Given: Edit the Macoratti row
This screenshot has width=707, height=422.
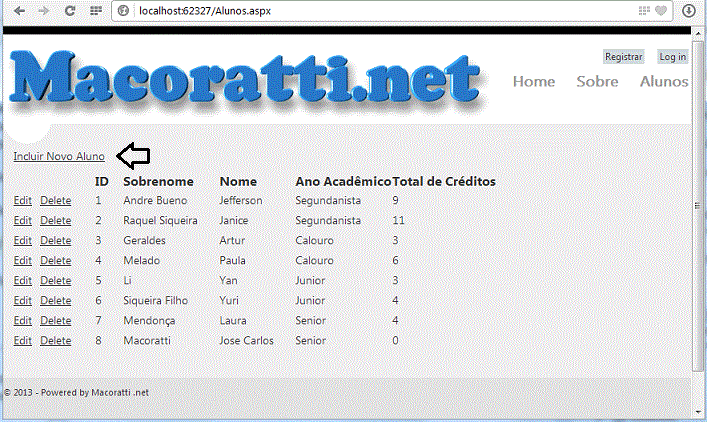Looking at the screenshot, I should coord(23,340).
